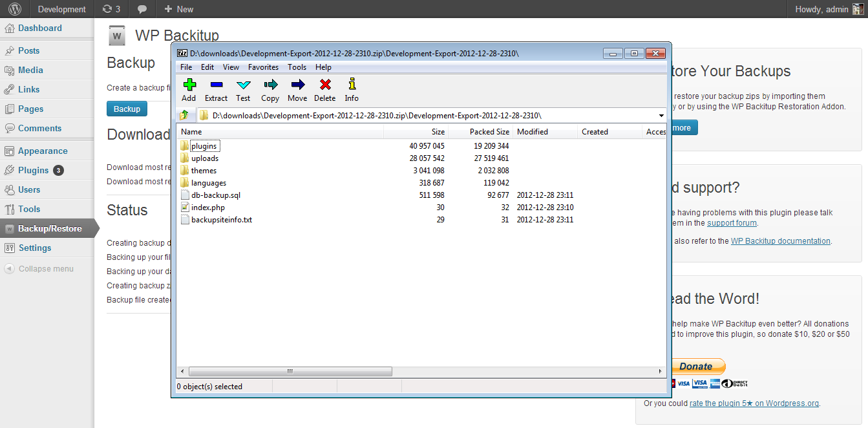Sort by the Packed Size column header
The width and height of the screenshot is (868, 428).
pos(480,132)
